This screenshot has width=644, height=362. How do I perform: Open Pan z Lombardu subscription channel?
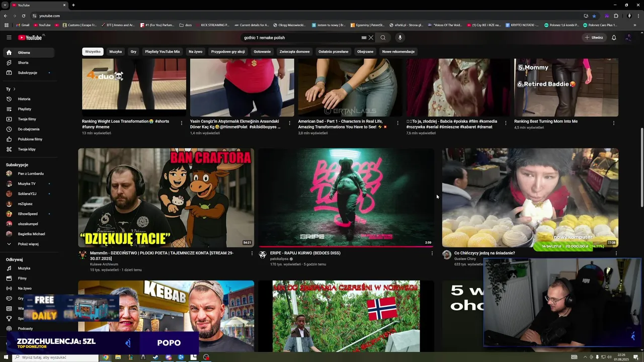point(29,174)
